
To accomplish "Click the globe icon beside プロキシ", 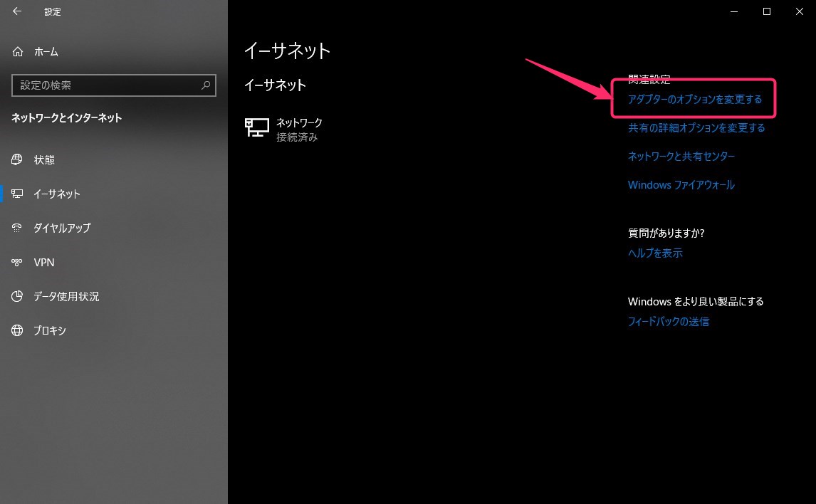I will click(17, 330).
